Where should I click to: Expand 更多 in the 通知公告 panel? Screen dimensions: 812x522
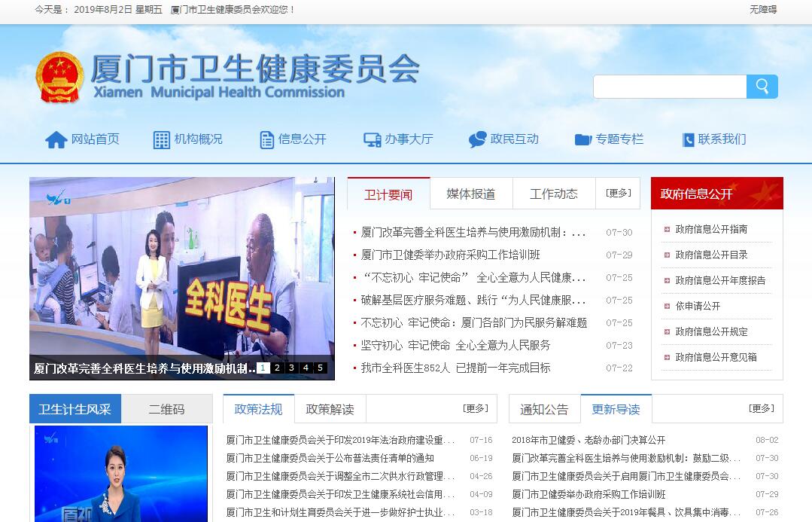coord(761,409)
